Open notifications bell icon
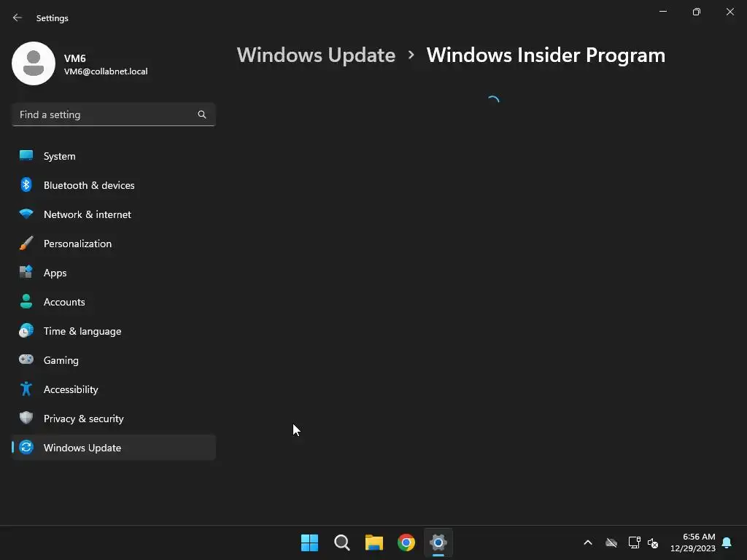This screenshot has height=560, width=747. [727, 542]
